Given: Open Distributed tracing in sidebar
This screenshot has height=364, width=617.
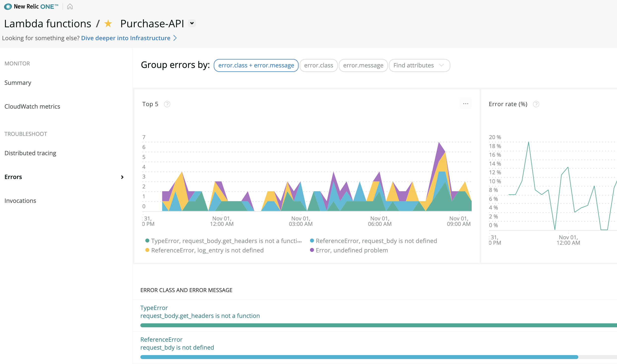Looking at the screenshot, I should click(30, 153).
